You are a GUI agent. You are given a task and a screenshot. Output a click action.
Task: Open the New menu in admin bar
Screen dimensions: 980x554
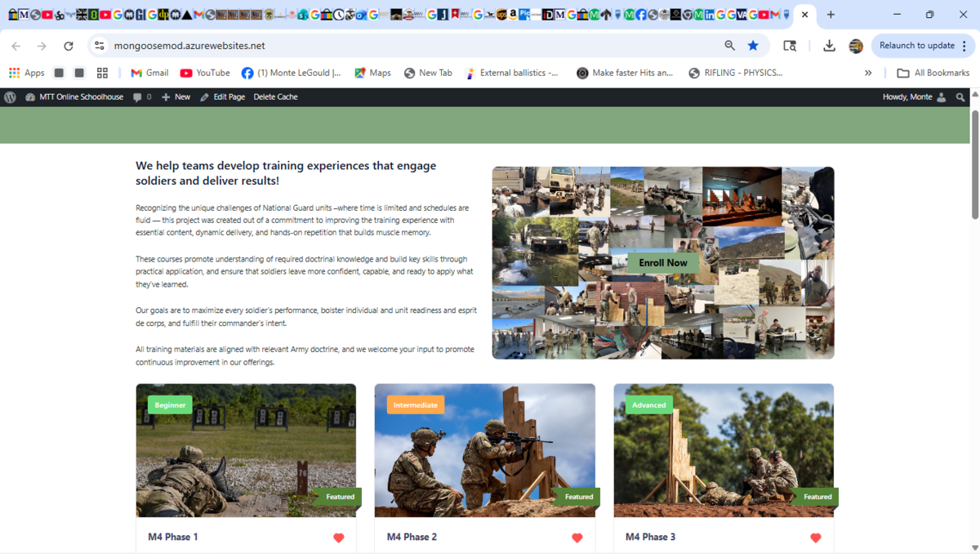pyautogui.click(x=176, y=97)
